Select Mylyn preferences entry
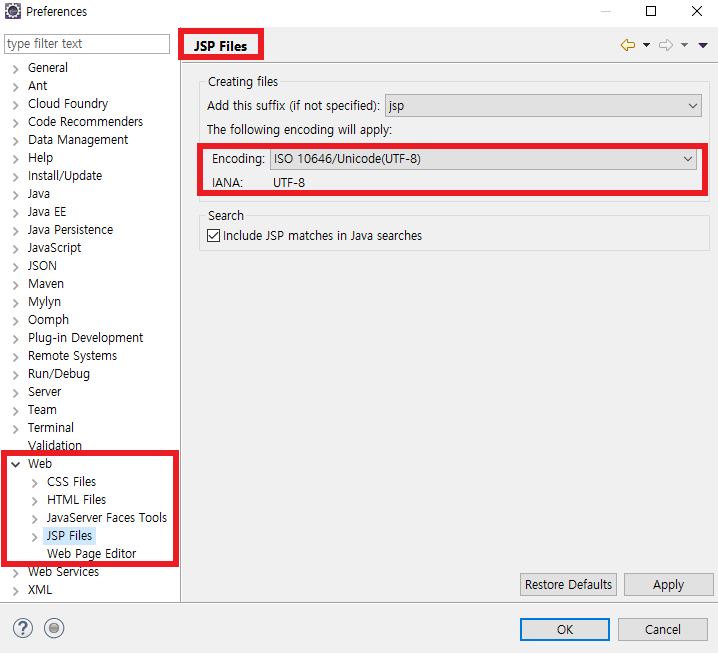 click(x=44, y=302)
